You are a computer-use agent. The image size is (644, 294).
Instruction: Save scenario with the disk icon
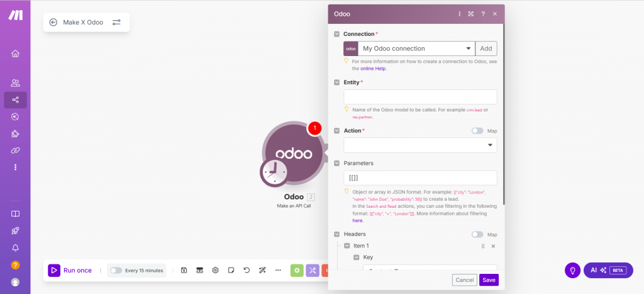pyautogui.click(x=184, y=270)
